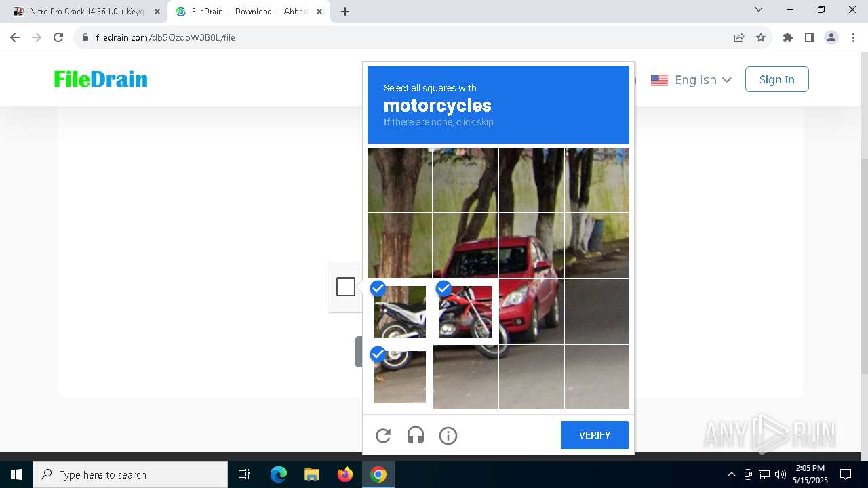Image resolution: width=868 pixels, height=488 pixels.
Task: Click the Sign In button
Action: 776,79
